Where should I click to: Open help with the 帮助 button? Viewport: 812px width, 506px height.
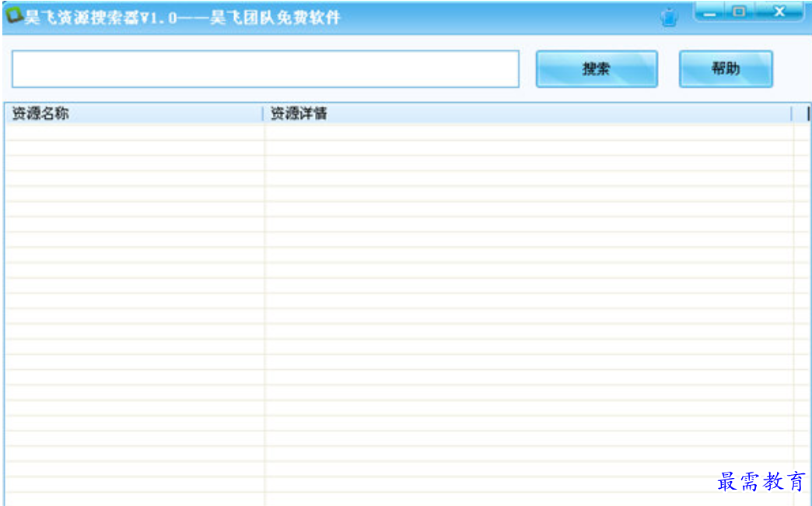click(x=726, y=69)
